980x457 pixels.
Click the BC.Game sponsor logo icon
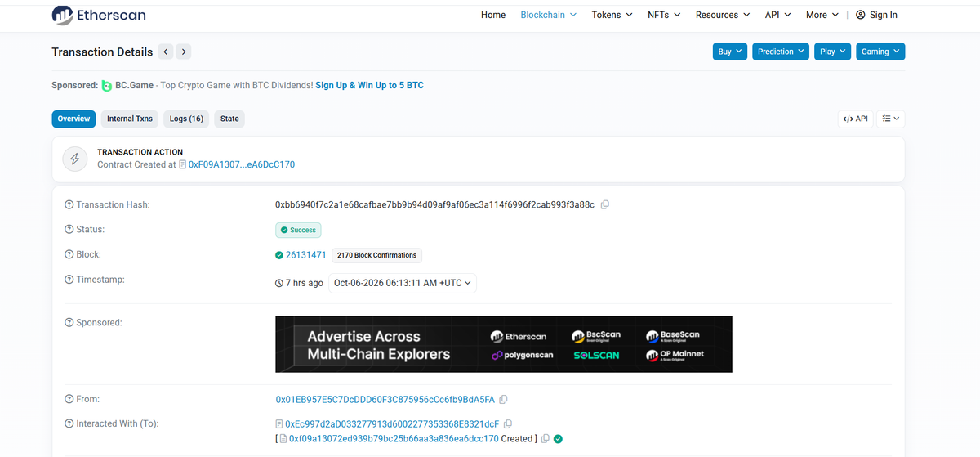[x=106, y=85]
